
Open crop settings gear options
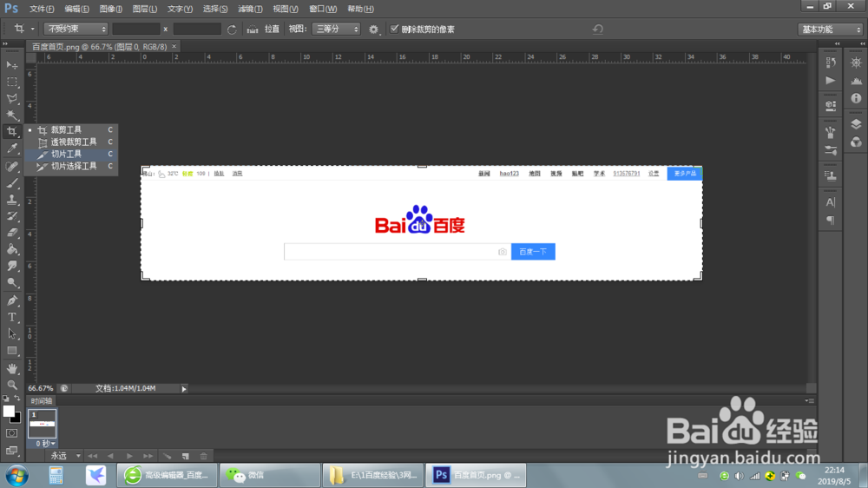pos(373,30)
